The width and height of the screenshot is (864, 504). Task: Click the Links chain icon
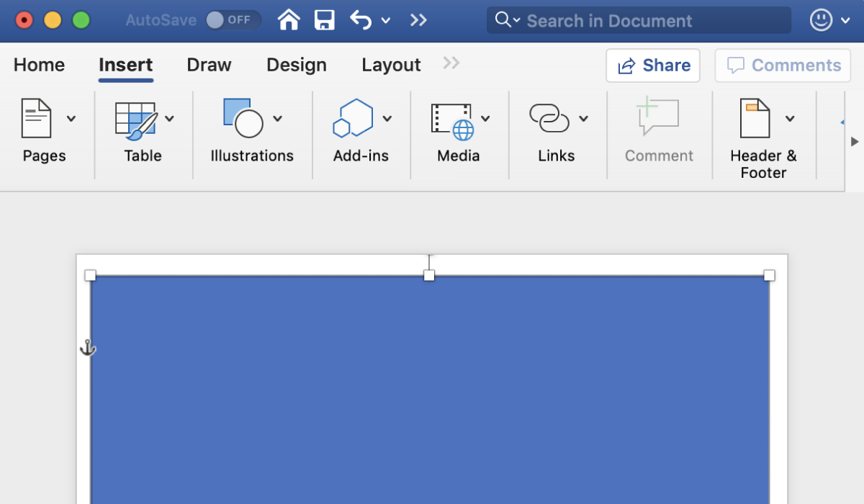click(x=549, y=119)
